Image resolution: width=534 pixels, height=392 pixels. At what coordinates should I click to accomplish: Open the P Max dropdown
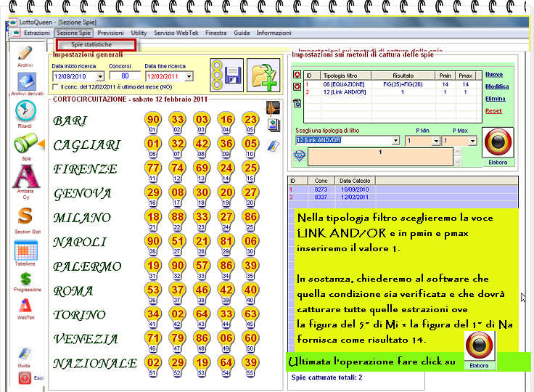472,140
